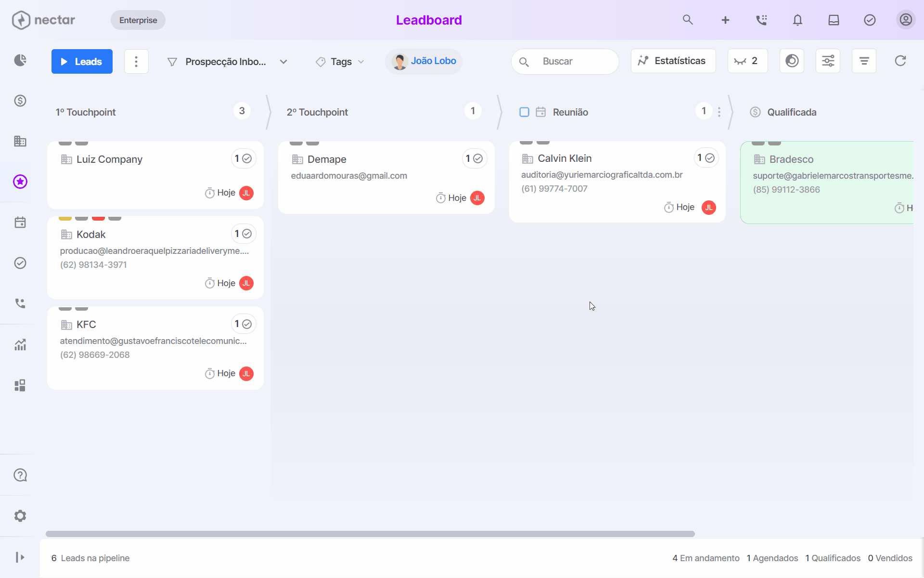Click Kodak email producao@leandroeraquel...
The image size is (924, 578).
pyautogui.click(x=154, y=251)
